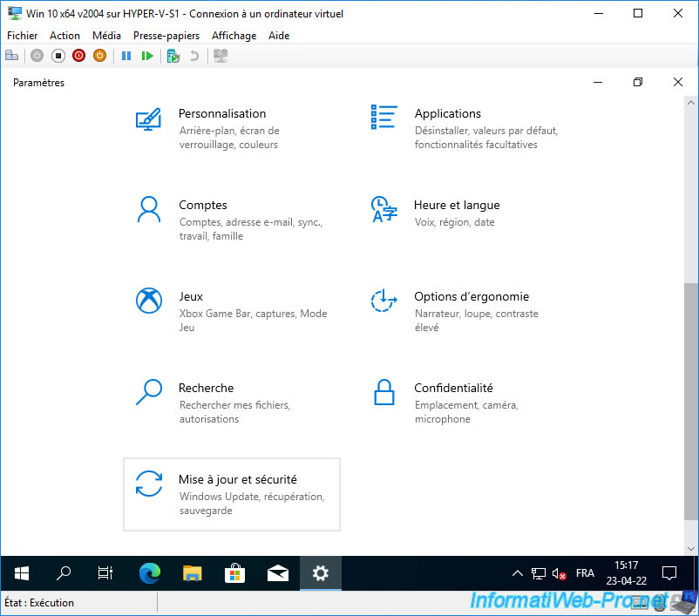The width and height of the screenshot is (699, 616).
Task: Open Options d'ergonomie title
Action: (x=472, y=296)
